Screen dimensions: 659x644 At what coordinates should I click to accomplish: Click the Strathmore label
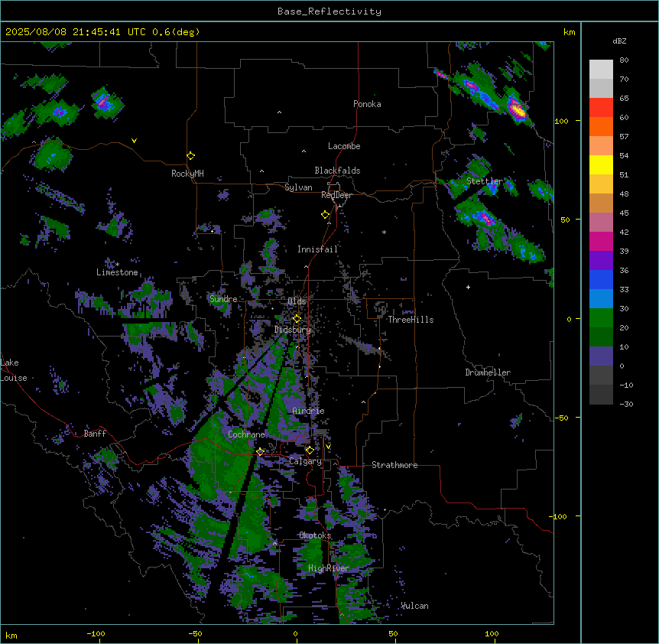(x=394, y=465)
